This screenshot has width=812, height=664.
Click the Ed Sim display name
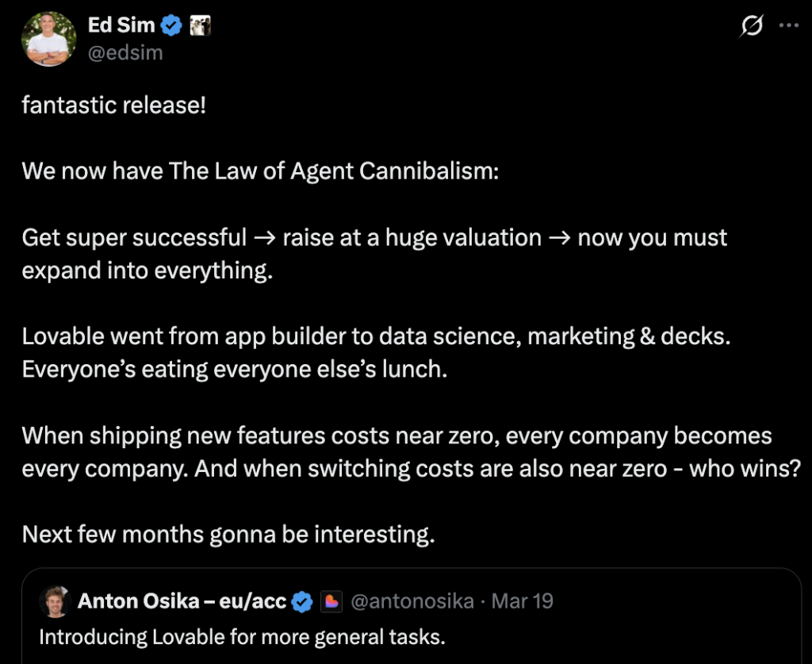(121, 25)
